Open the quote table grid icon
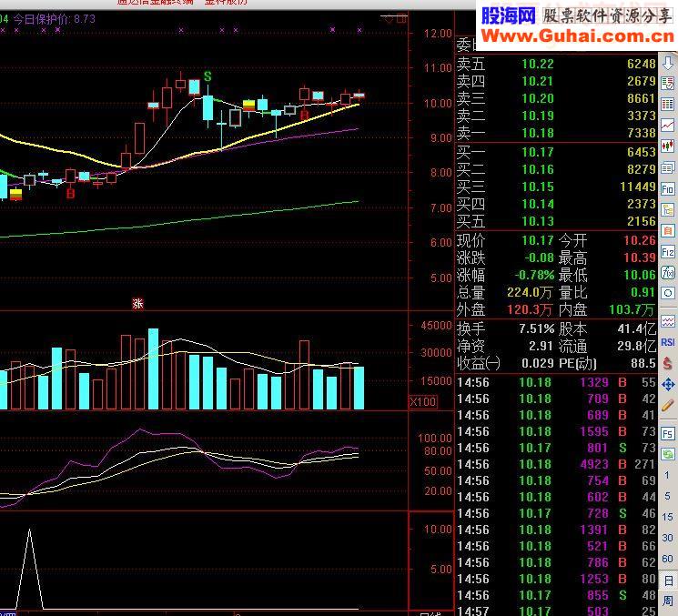678x616 pixels. coord(668,104)
